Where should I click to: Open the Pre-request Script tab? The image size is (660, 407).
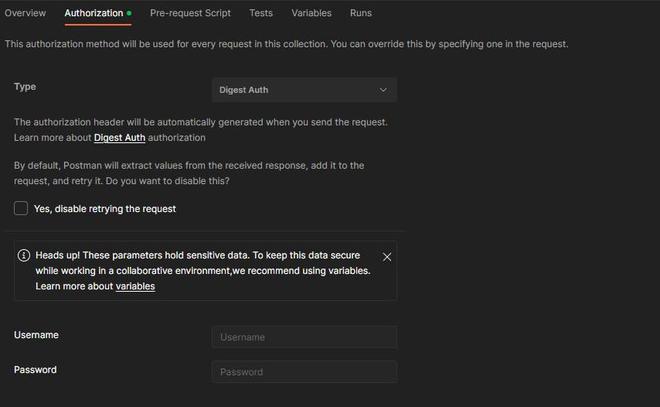coord(190,13)
